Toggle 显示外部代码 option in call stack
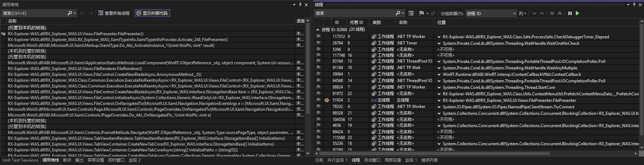644x165 pixels. point(152,13)
